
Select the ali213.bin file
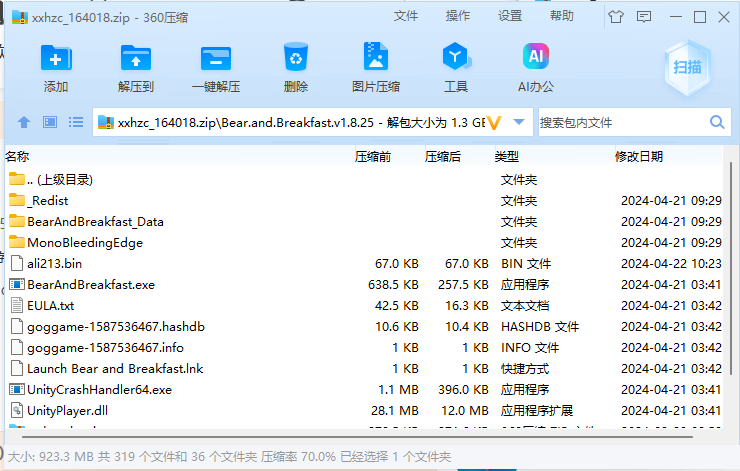point(363,263)
